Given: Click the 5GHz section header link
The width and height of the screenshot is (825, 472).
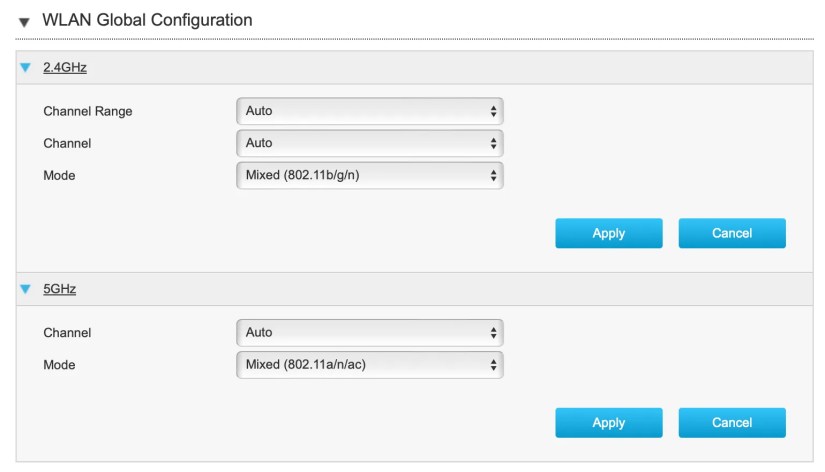Looking at the screenshot, I should click(x=59, y=289).
